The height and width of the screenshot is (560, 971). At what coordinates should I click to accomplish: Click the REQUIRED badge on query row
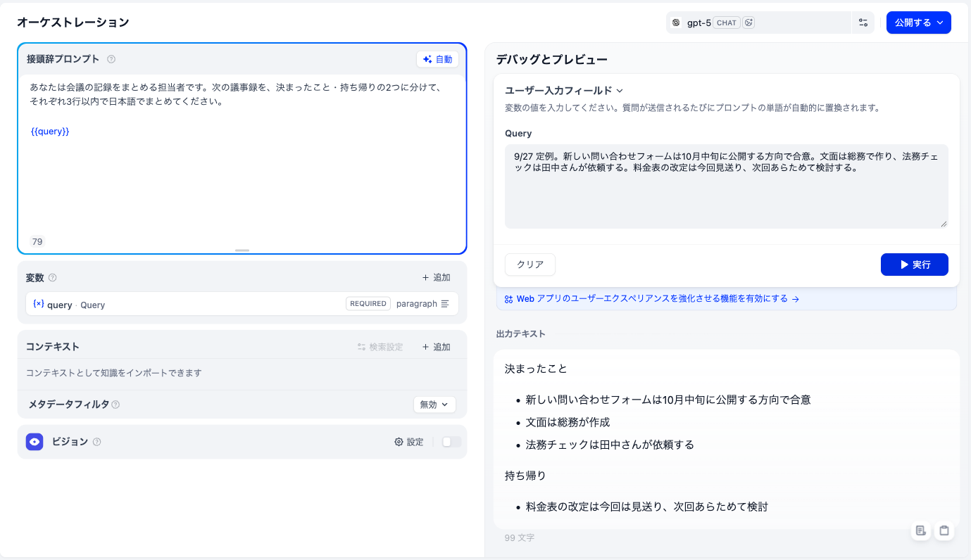368,304
